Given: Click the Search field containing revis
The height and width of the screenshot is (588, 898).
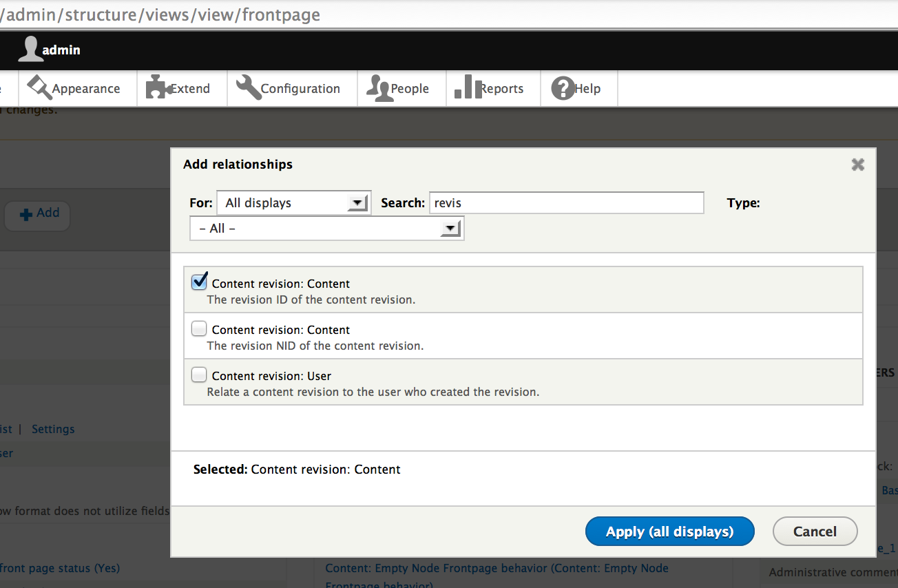Looking at the screenshot, I should (566, 203).
